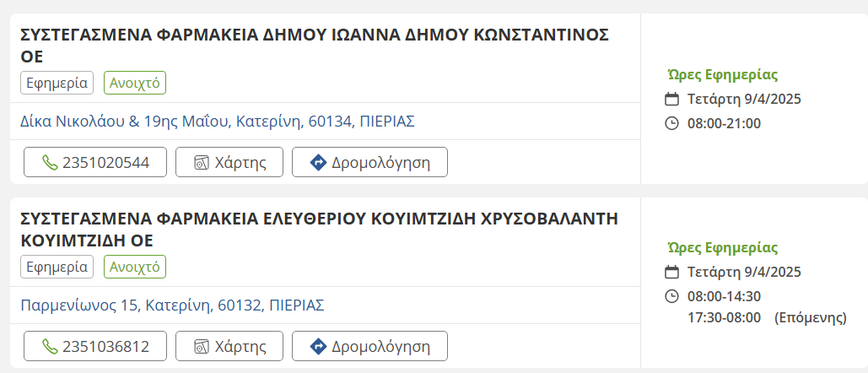Click the clock icon beside 08:00-14:30
Image resolution: width=868 pixels, height=373 pixels.
[672, 296]
